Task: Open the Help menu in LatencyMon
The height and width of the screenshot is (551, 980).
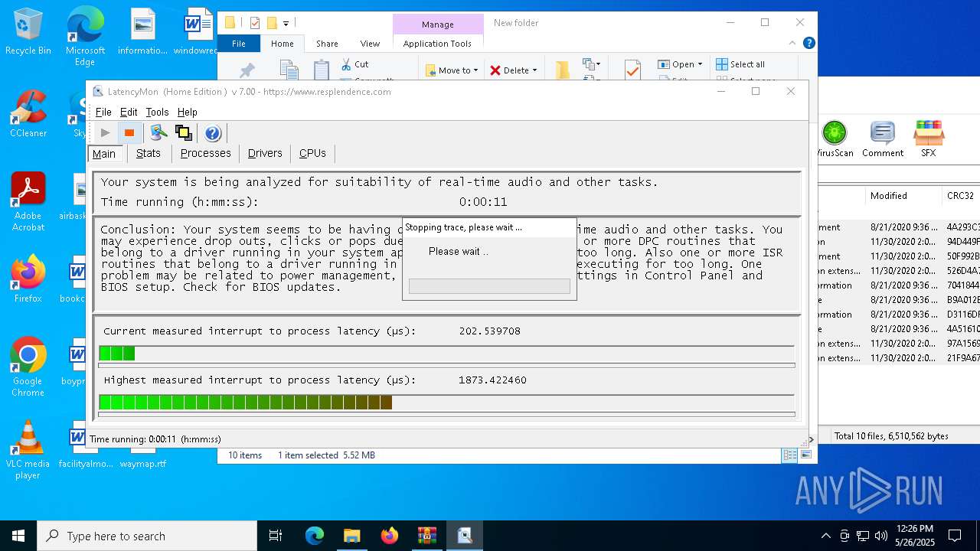Action: [x=188, y=112]
